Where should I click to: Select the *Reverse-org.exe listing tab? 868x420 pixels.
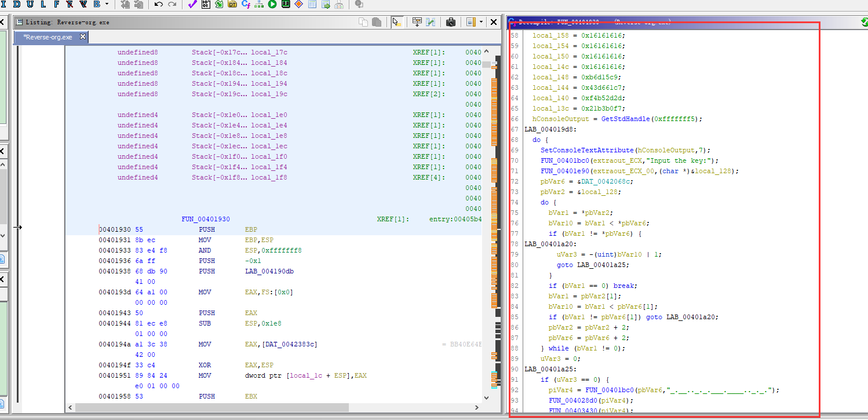point(48,37)
